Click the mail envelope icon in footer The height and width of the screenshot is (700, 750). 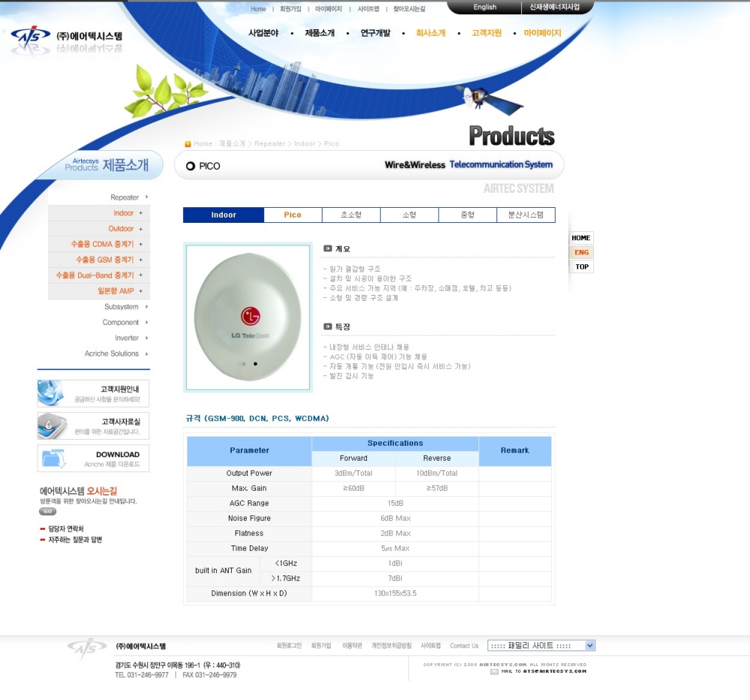coord(494,671)
